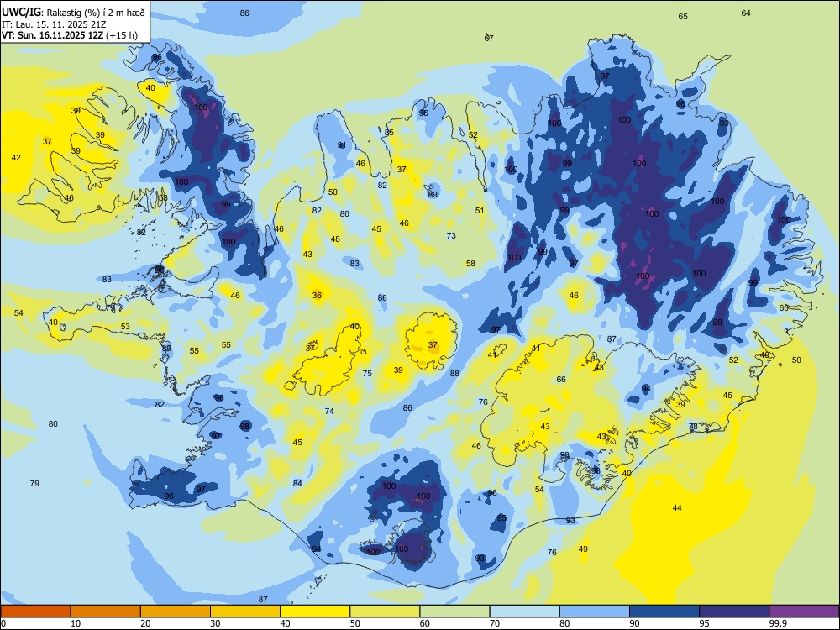Image resolution: width=840 pixels, height=630 pixels.
Task: Choose the medium blue 80–90 legend swatch
Action: tap(595, 612)
